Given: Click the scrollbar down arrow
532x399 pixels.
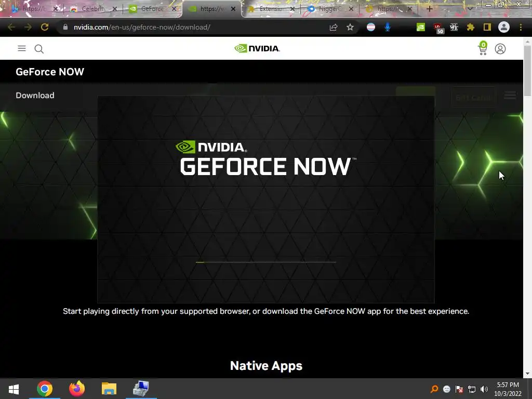Looking at the screenshot, I should coord(527,374).
